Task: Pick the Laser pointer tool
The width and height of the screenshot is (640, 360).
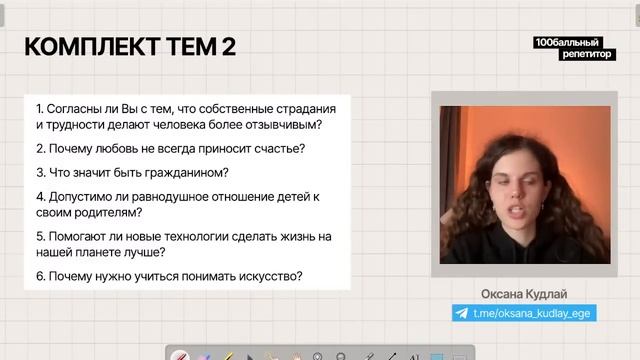Action: [x=368, y=357]
